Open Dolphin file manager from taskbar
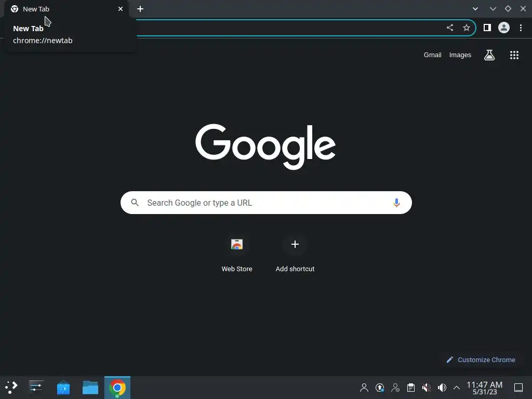Viewport: 532px width, 399px height. pos(90,388)
